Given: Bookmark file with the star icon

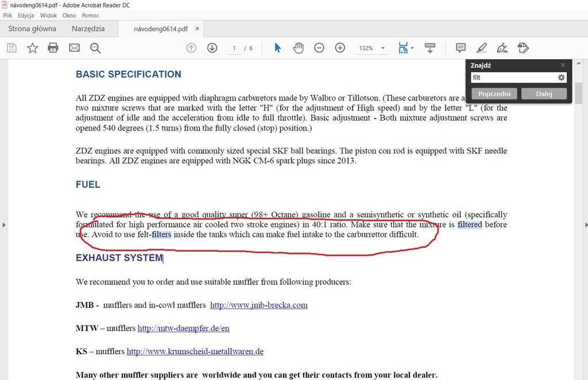Looking at the screenshot, I should click(x=33, y=48).
